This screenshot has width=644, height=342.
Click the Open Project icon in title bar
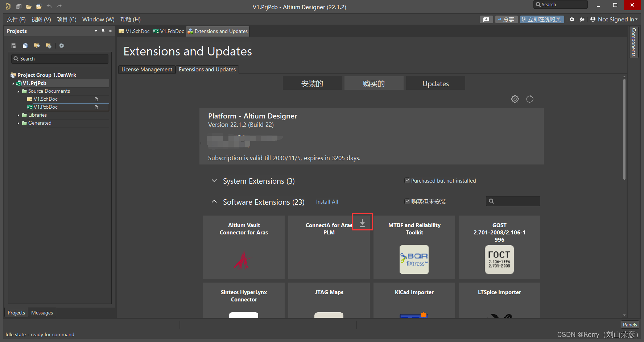click(39, 6)
